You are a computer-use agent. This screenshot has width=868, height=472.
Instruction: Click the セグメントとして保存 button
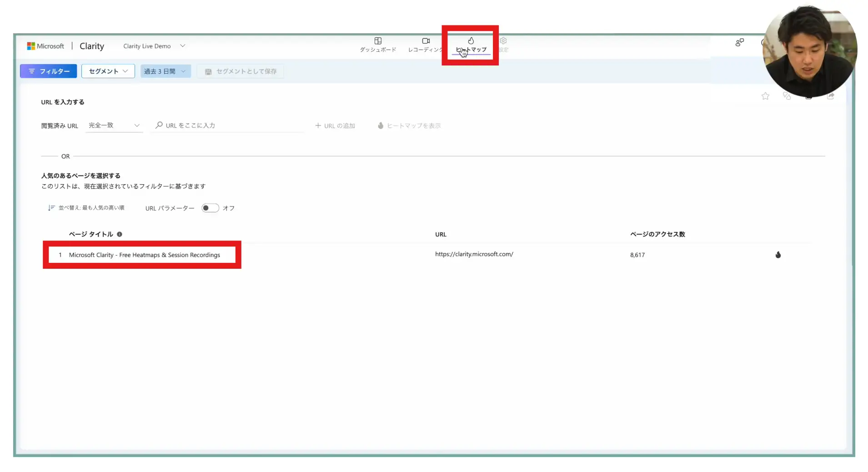click(241, 71)
